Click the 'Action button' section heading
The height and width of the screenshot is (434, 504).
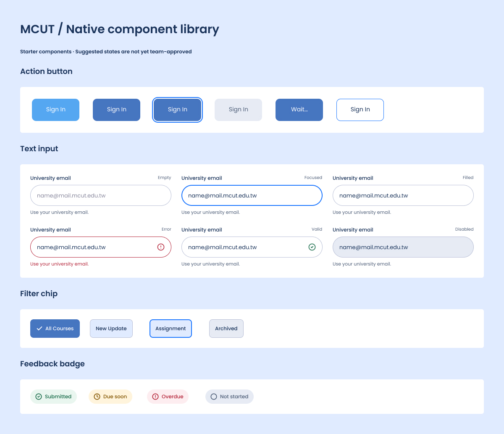pyautogui.click(x=46, y=71)
